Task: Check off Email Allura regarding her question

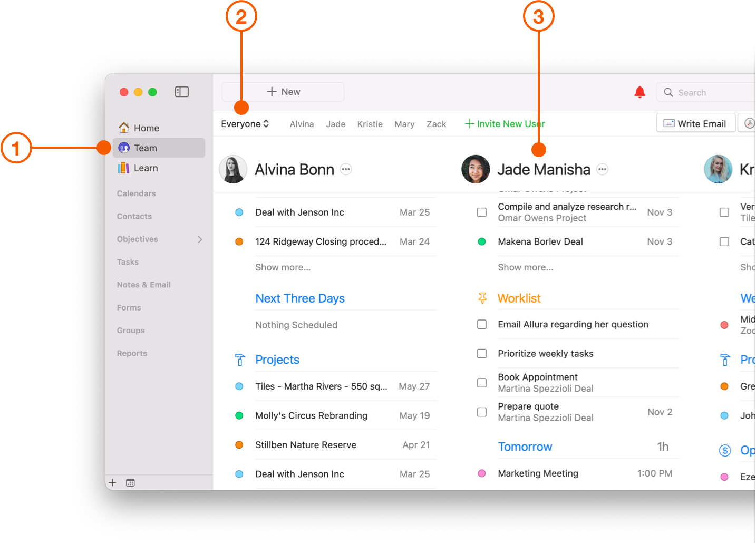Action: pyautogui.click(x=481, y=324)
